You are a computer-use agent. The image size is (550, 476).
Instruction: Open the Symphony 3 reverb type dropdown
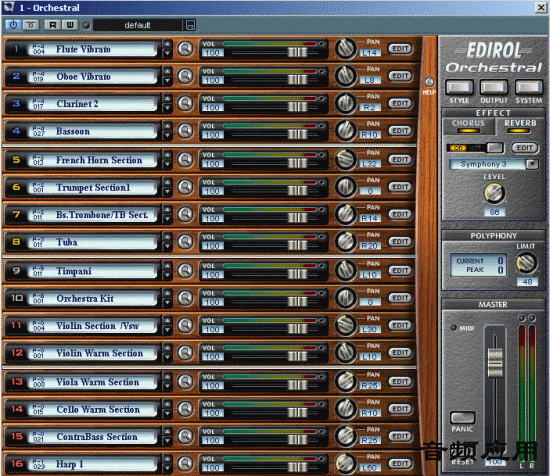[532, 164]
